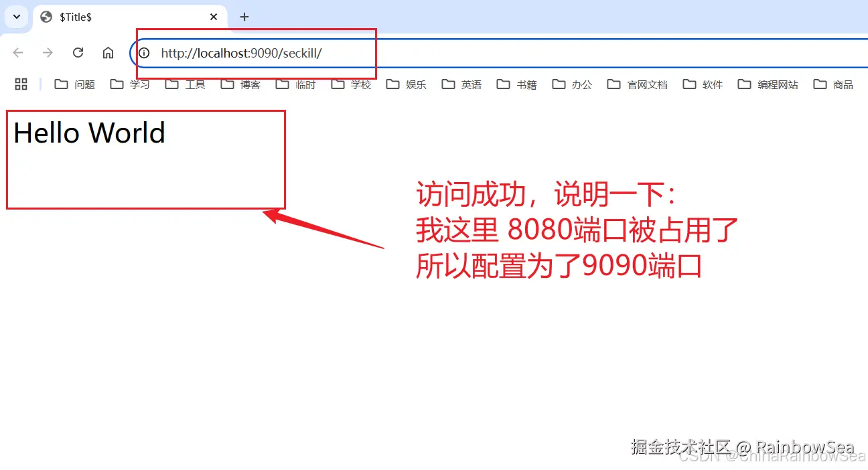This screenshot has height=470, width=868.
Task: Open the home page via home icon
Action: (x=108, y=52)
